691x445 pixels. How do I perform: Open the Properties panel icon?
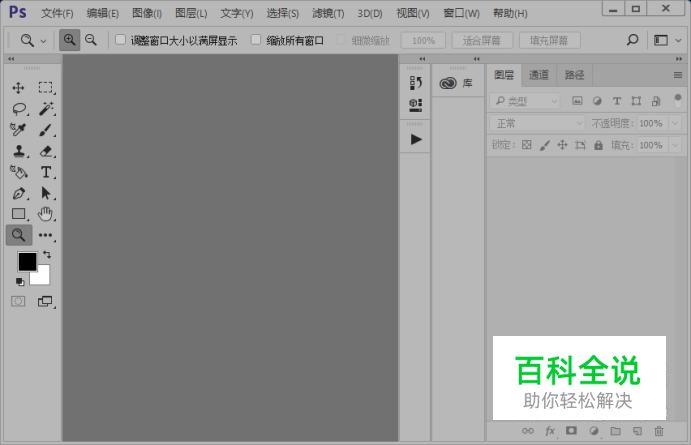pos(416,105)
